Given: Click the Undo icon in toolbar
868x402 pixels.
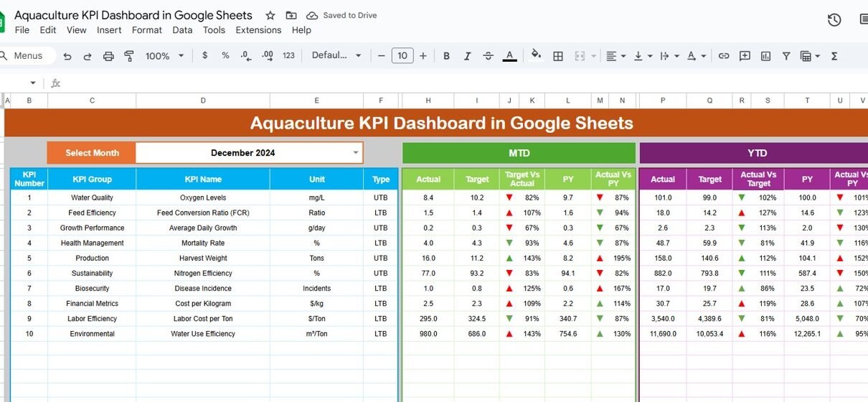Looking at the screenshot, I should (x=67, y=56).
